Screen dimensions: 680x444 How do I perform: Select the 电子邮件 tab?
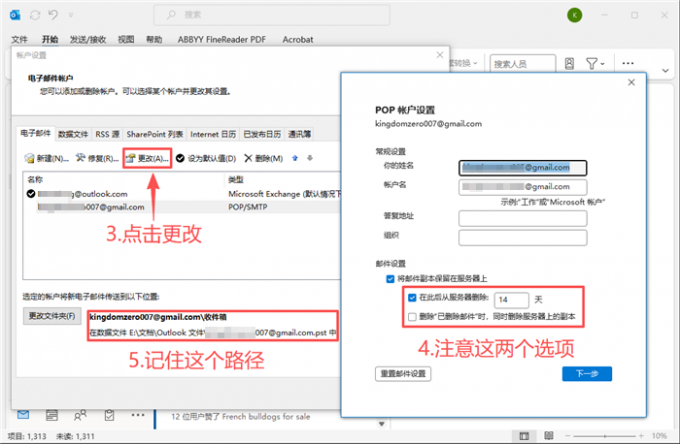pos(36,134)
